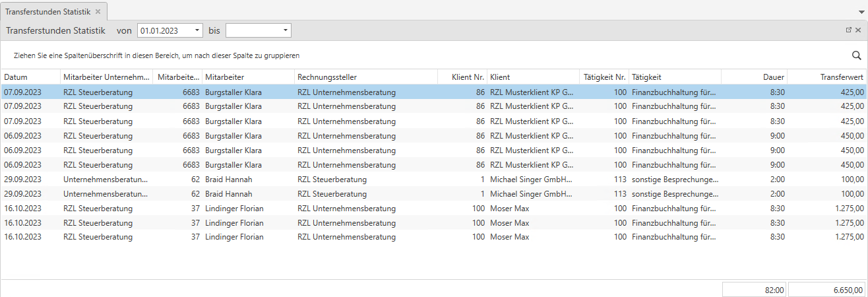Click into the 'von' date field
The image size is (868, 297).
165,30
